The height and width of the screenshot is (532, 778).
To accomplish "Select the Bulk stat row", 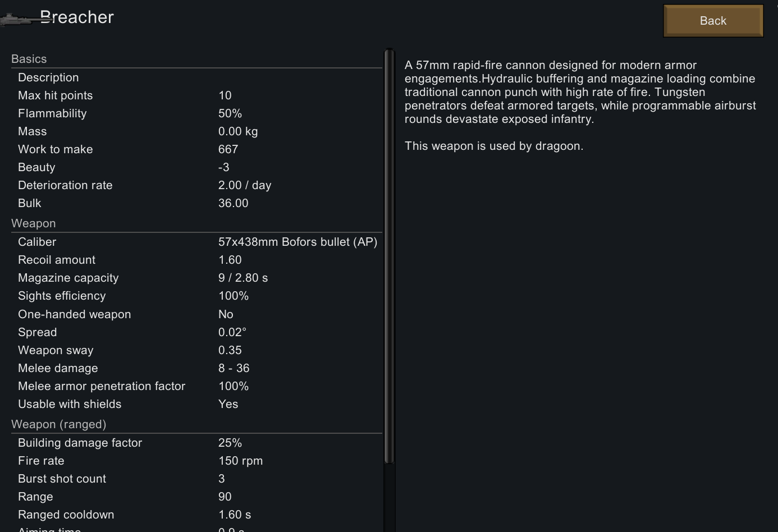I will tap(196, 203).
